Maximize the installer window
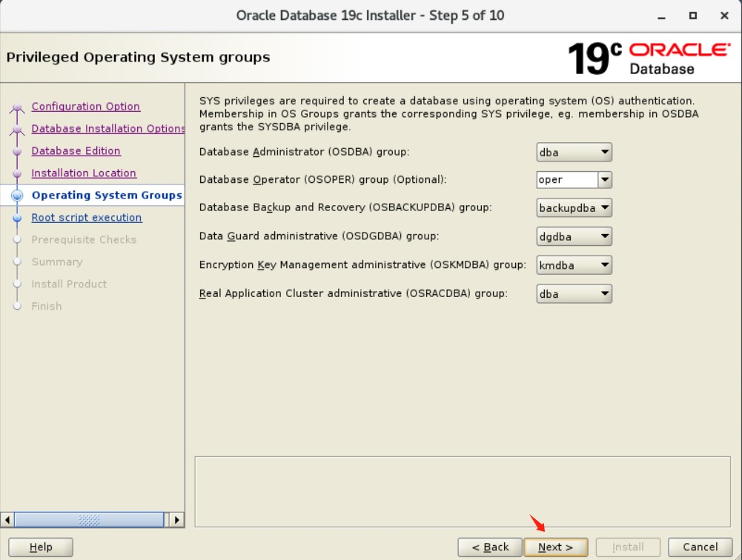Viewport: 742px width, 560px height. pyautogui.click(x=693, y=16)
